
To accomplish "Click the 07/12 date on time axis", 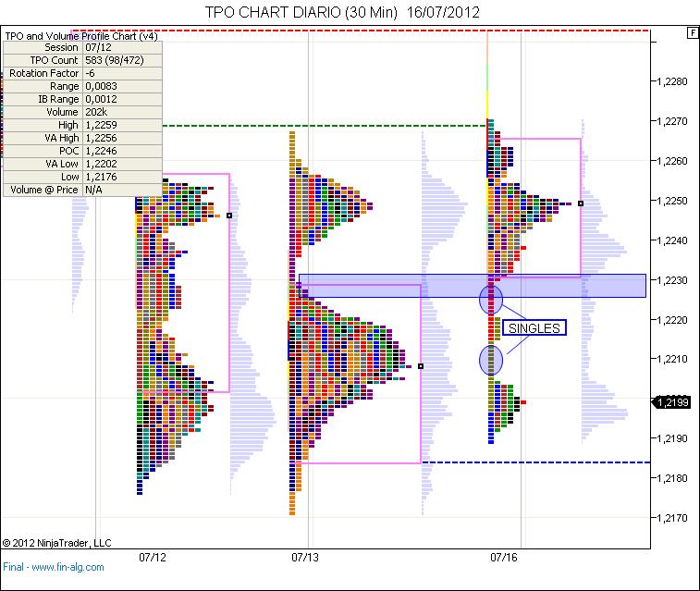I will point(152,558).
